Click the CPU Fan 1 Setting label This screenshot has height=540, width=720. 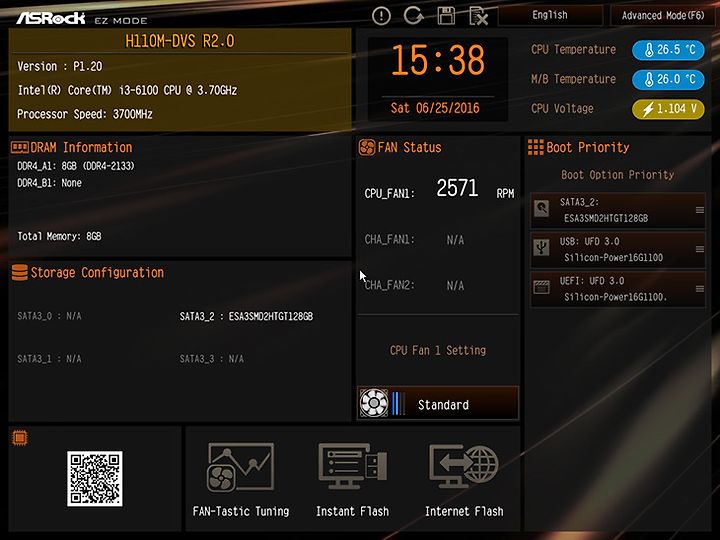(438, 350)
